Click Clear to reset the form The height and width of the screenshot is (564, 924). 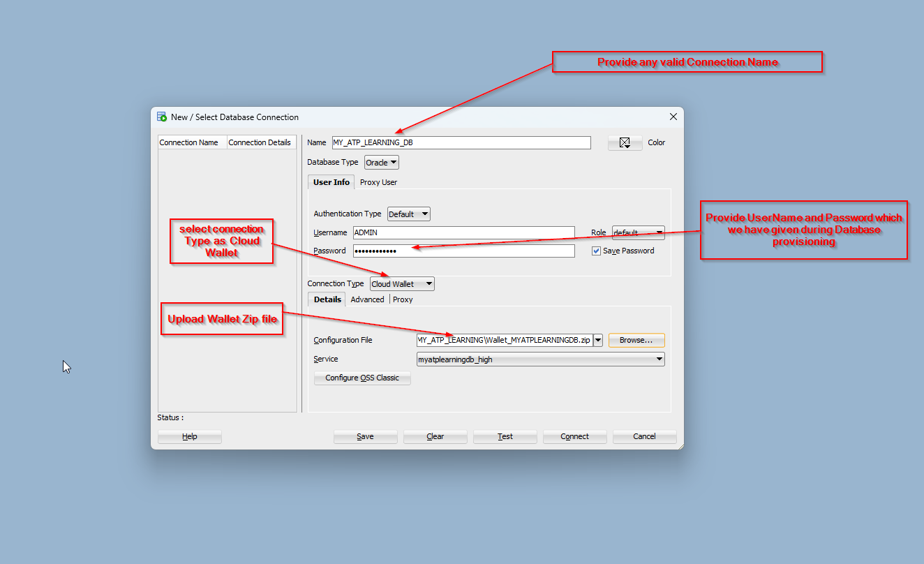point(435,436)
